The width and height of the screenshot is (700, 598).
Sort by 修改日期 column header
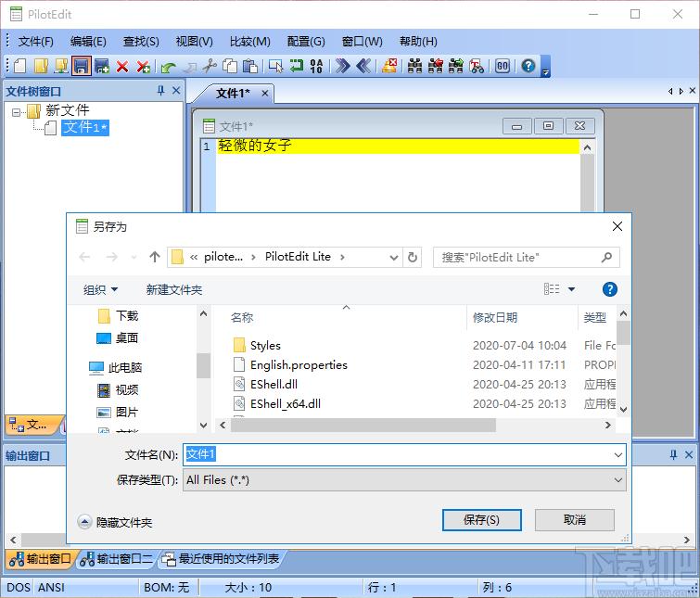495,318
